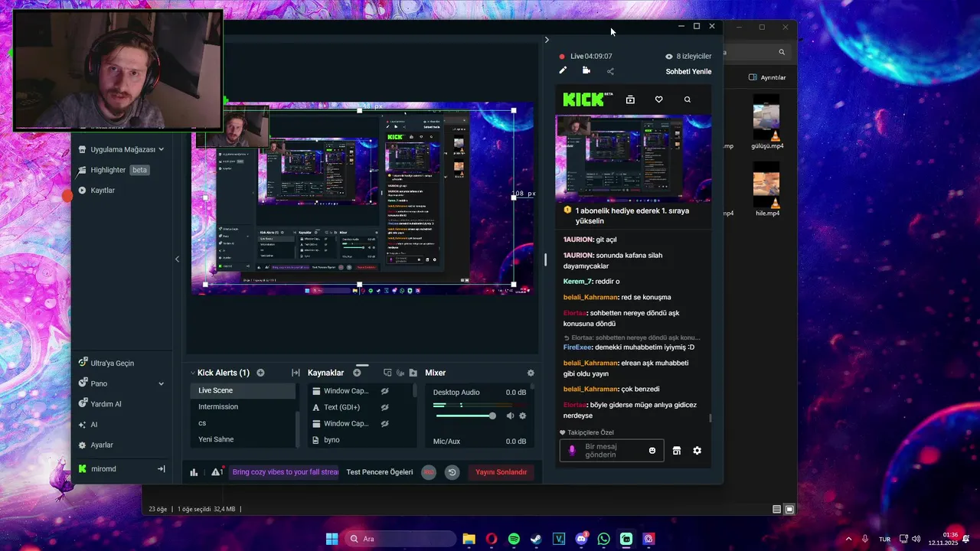
Task: Open Kick chat settings gear
Action: tap(697, 451)
